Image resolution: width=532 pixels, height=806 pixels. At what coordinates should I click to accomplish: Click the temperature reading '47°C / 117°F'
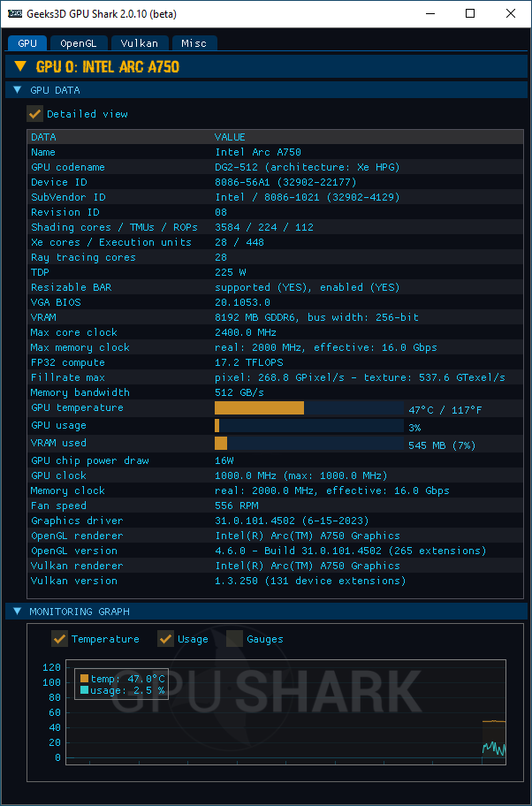pyautogui.click(x=445, y=410)
